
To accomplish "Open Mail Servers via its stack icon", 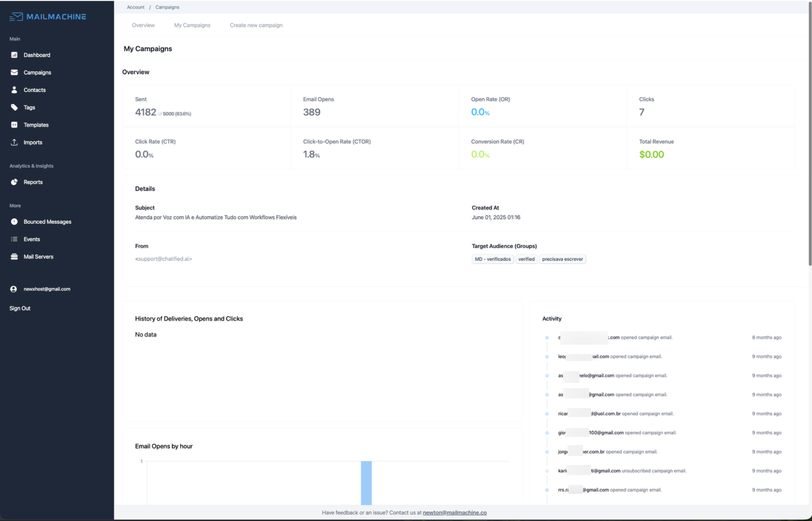I will coord(14,256).
